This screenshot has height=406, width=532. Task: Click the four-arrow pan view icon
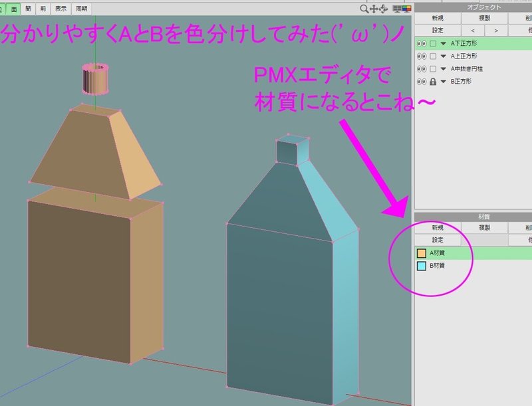pos(374,9)
